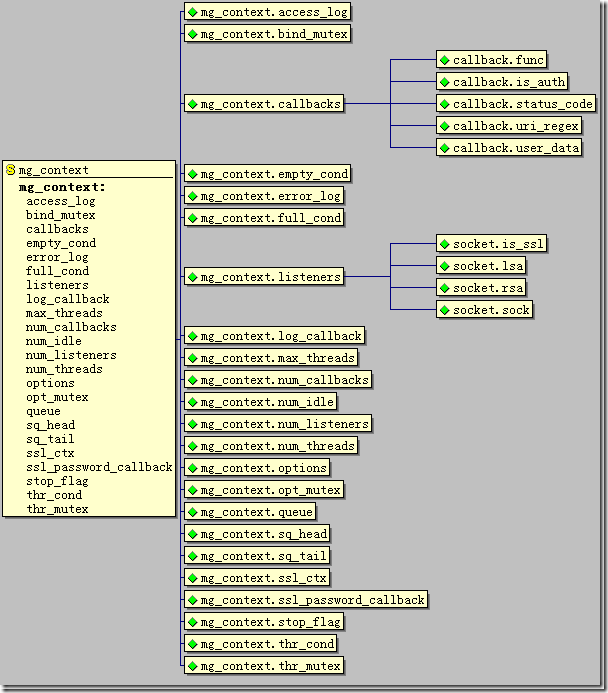Click ssl_password_callback in the struct member list

click(x=99, y=468)
